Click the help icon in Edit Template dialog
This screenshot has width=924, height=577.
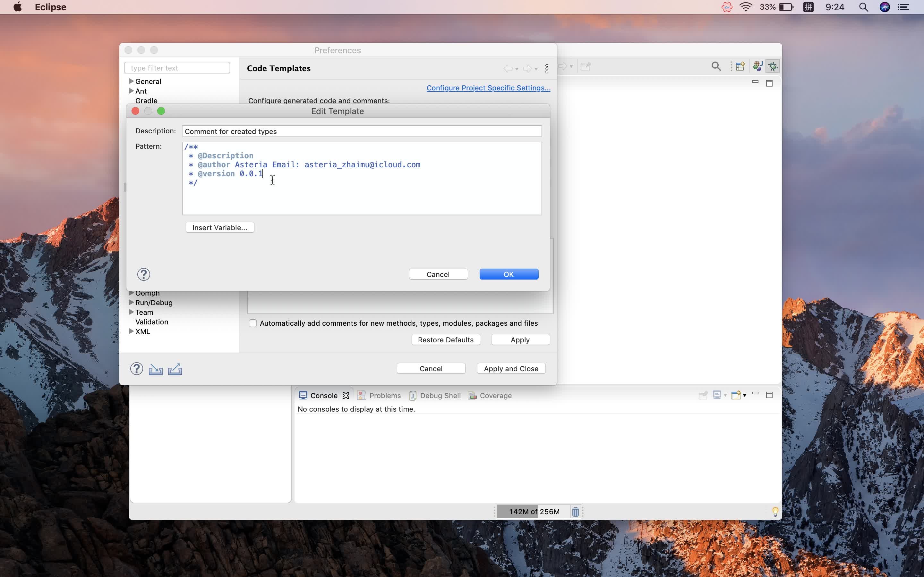click(143, 274)
